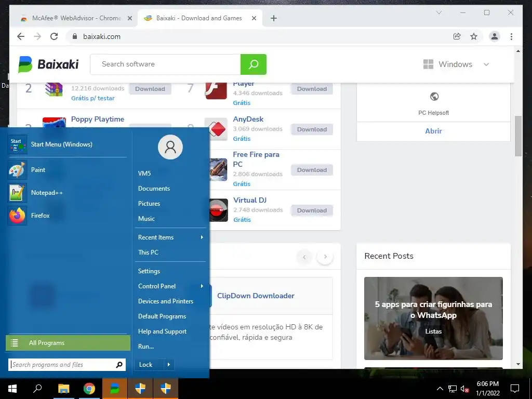The height and width of the screenshot is (399, 532).
Task: Click the muted volume tray icon
Action: pos(464,389)
